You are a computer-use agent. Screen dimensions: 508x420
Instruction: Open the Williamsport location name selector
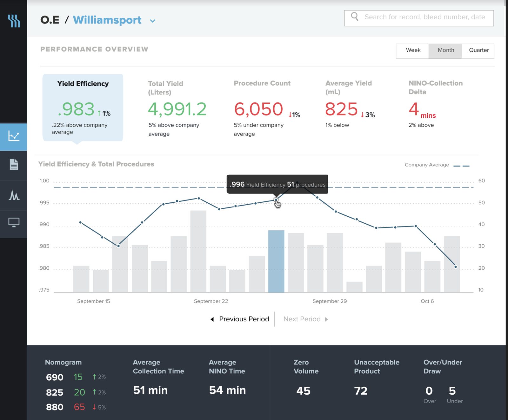(107, 20)
